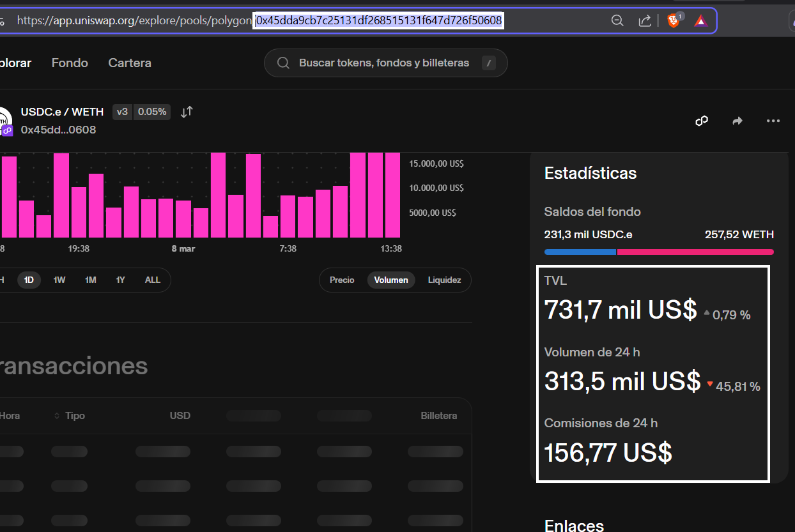Click the Buscar tokens search field
The width and height of the screenshot is (795, 532).
click(383, 63)
